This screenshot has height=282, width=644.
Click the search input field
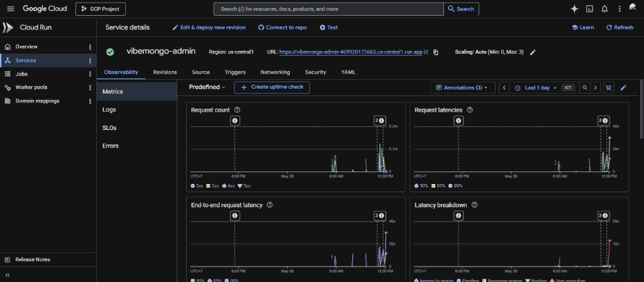tap(328, 9)
